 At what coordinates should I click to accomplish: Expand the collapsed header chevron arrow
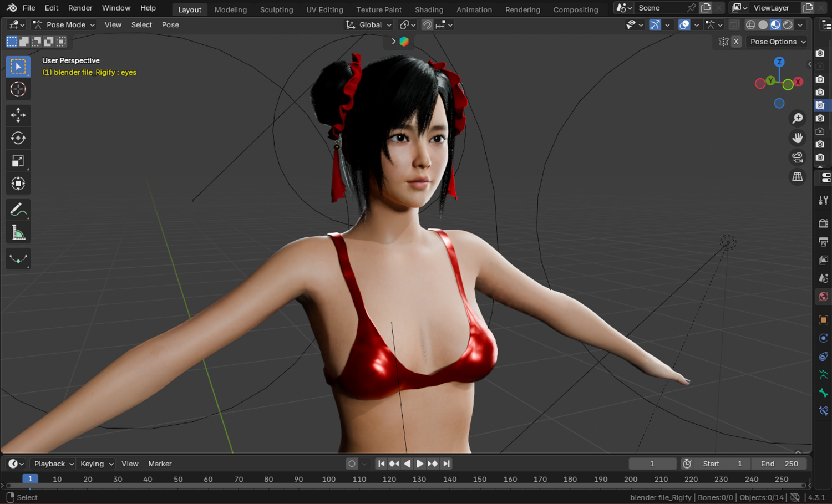(x=393, y=42)
